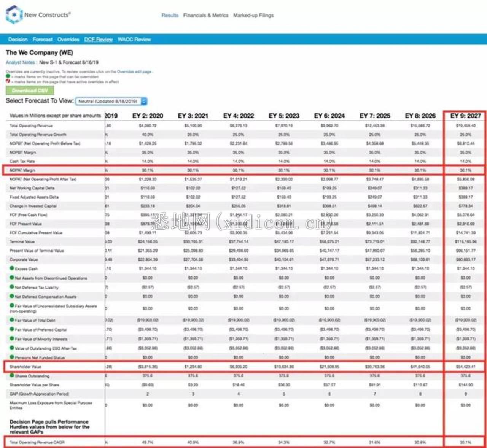This screenshot has height=448, width=487.
Task: Click the FCF (Free Cash Flow) row label
Action: [x=29, y=215]
